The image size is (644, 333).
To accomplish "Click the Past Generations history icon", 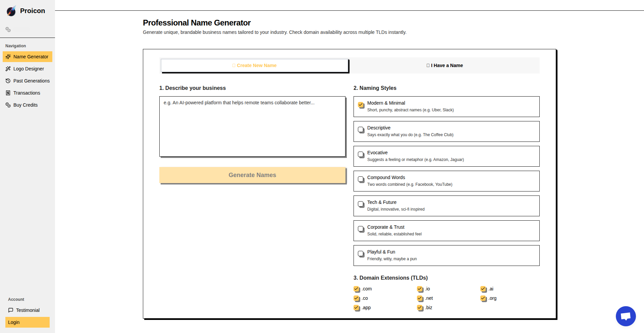I will coord(8,81).
